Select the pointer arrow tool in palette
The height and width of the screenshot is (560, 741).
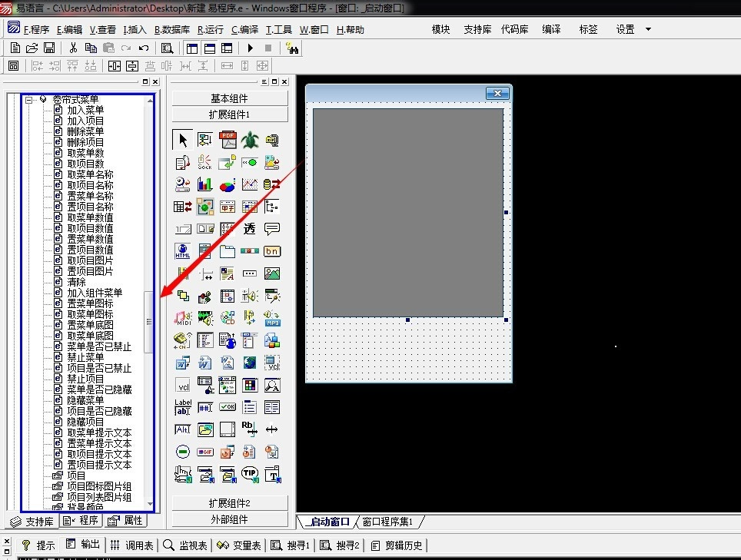pos(183,140)
